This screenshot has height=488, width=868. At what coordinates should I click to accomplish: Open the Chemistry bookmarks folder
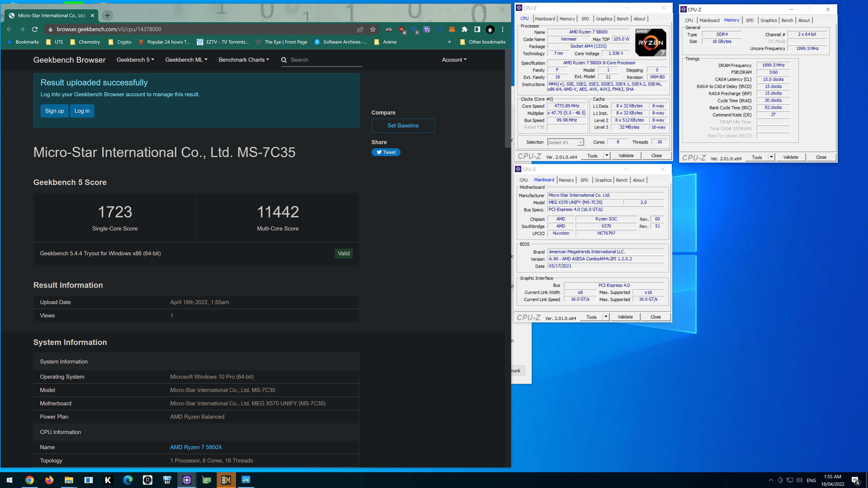pyautogui.click(x=85, y=42)
